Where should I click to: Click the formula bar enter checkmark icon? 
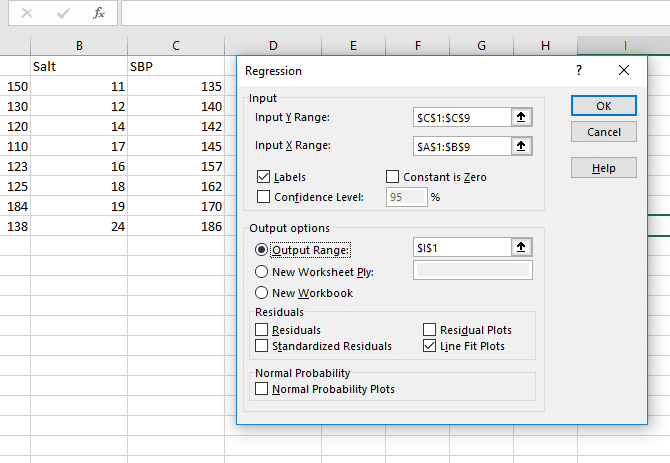tap(63, 13)
